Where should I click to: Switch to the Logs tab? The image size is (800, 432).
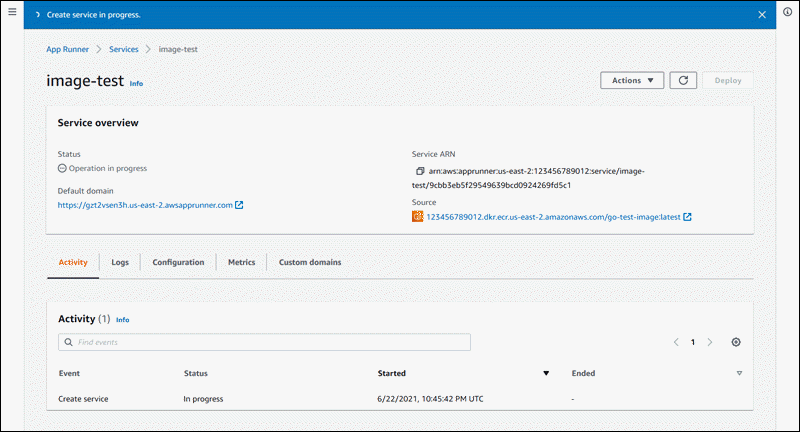pos(120,262)
